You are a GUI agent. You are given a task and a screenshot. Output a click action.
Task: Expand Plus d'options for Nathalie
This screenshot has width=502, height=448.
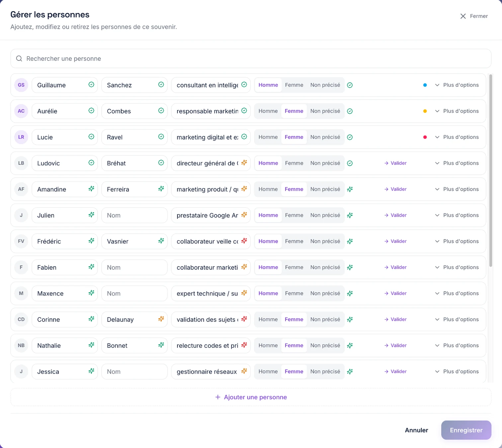click(457, 345)
